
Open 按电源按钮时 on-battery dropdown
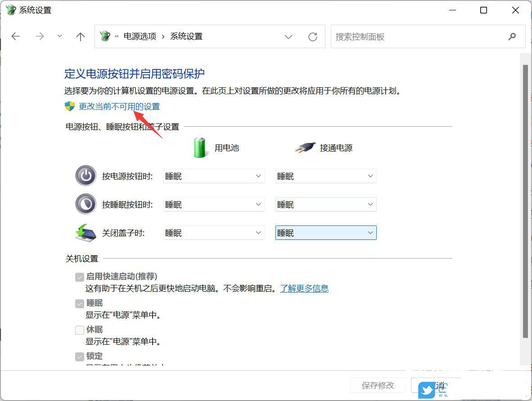coord(214,176)
